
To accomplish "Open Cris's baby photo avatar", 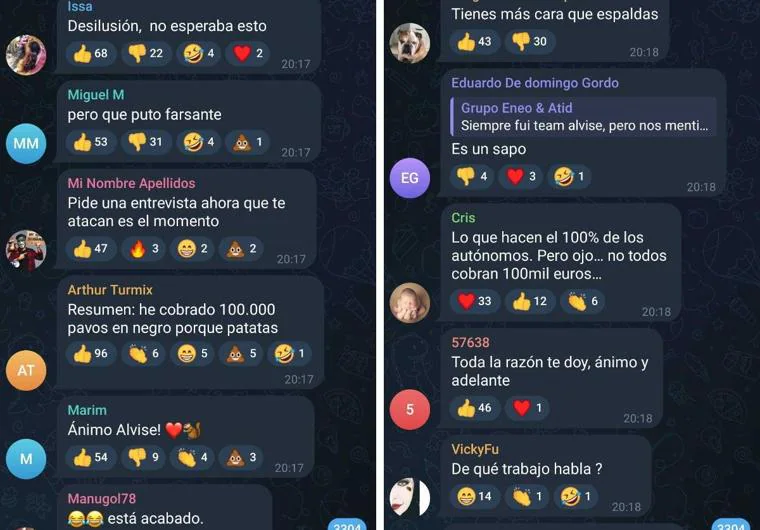I will click(x=410, y=303).
